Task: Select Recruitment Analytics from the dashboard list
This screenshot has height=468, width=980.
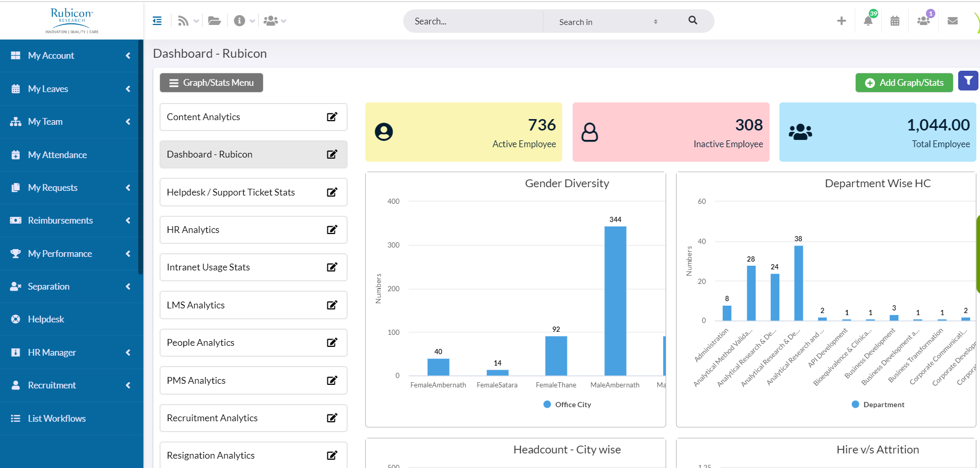Action: tap(253, 418)
